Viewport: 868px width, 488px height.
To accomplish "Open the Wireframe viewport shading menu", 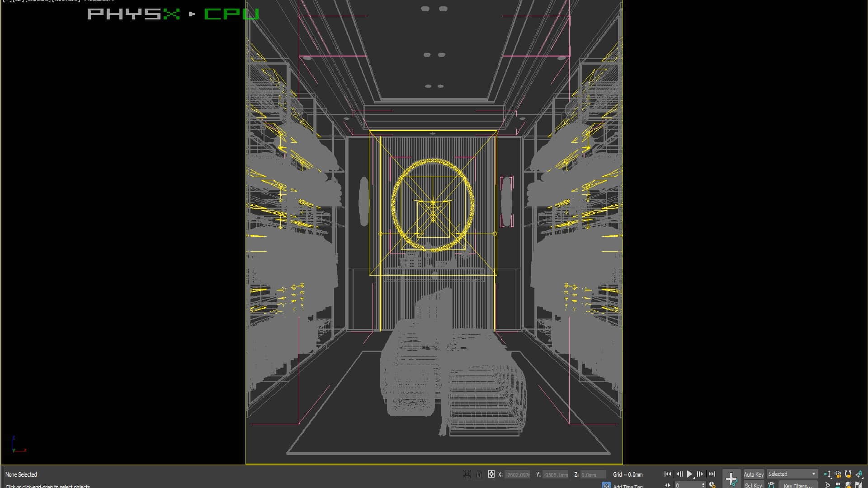I will coord(66,1).
